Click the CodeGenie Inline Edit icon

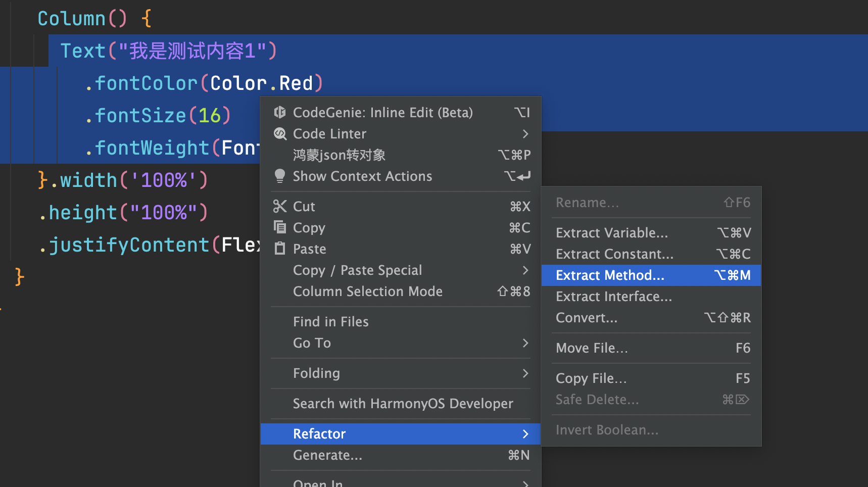pyautogui.click(x=279, y=112)
